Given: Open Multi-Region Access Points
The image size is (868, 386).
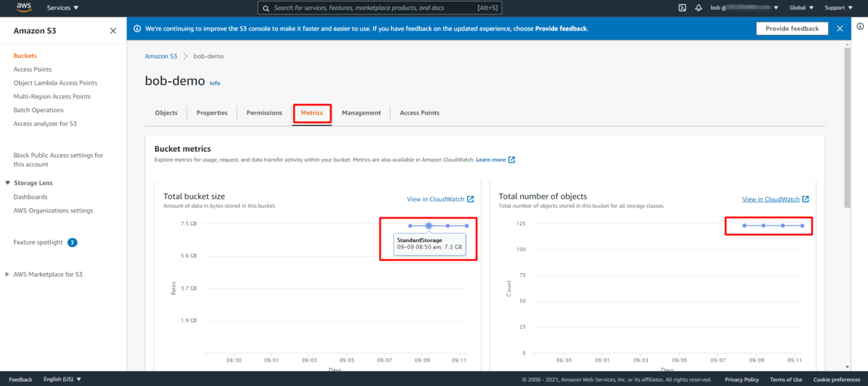Looking at the screenshot, I should 52,97.
